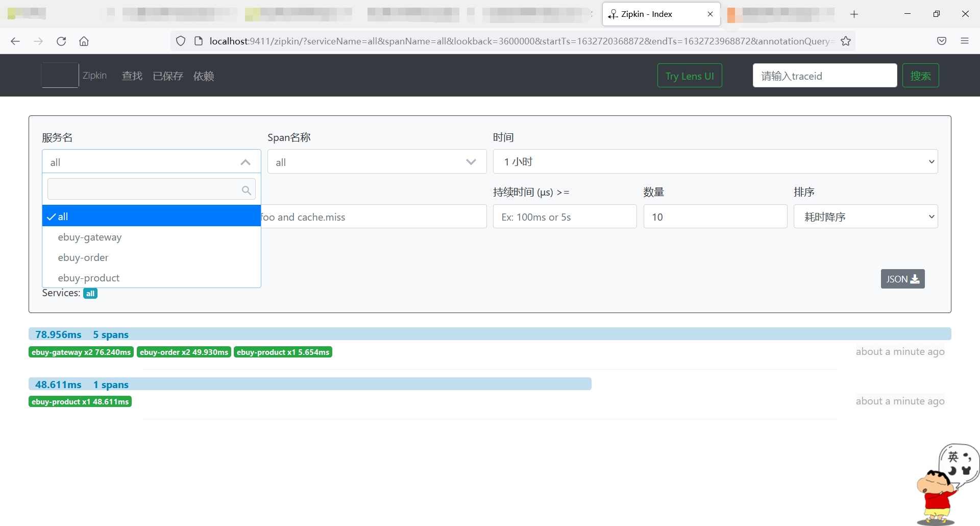980x526 pixels.
Task: Click the browser back arrow
Action: 15,41
